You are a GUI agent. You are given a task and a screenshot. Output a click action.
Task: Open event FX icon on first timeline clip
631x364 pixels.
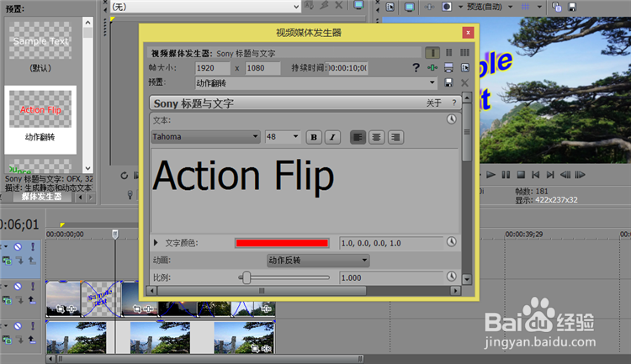(72, 309)
